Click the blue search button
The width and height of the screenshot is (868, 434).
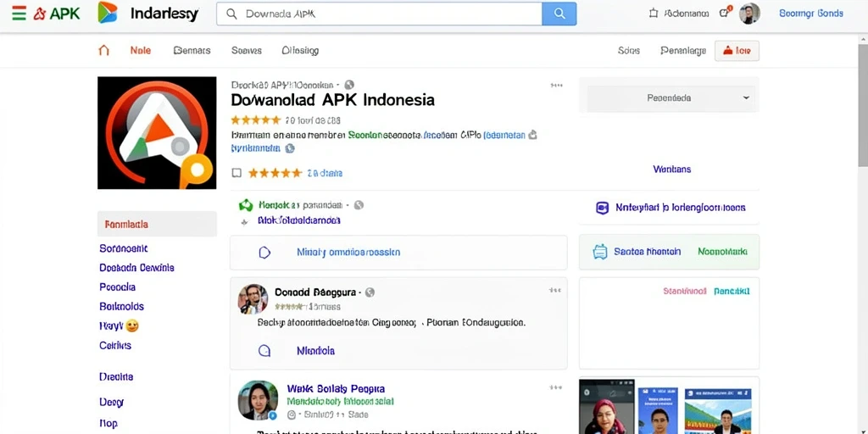[559, 14]
